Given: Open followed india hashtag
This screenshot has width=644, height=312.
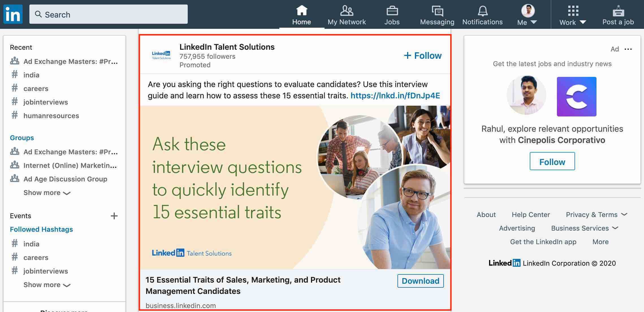Looking at the screenshot, I should pos(31,244).
